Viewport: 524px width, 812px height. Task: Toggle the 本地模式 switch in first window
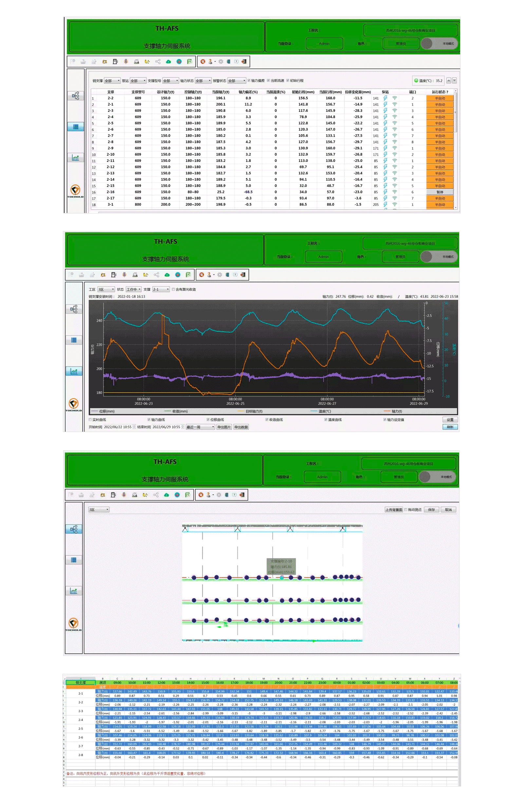click(439, 44)
